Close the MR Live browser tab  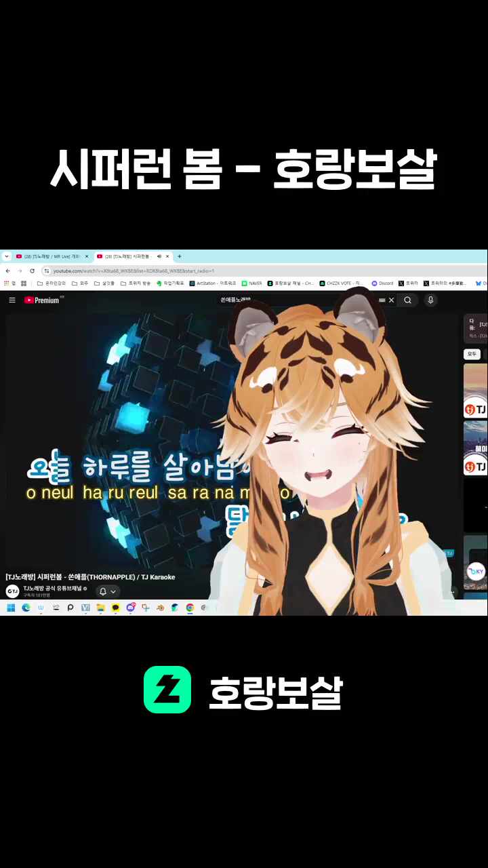[x=87, y=256]
